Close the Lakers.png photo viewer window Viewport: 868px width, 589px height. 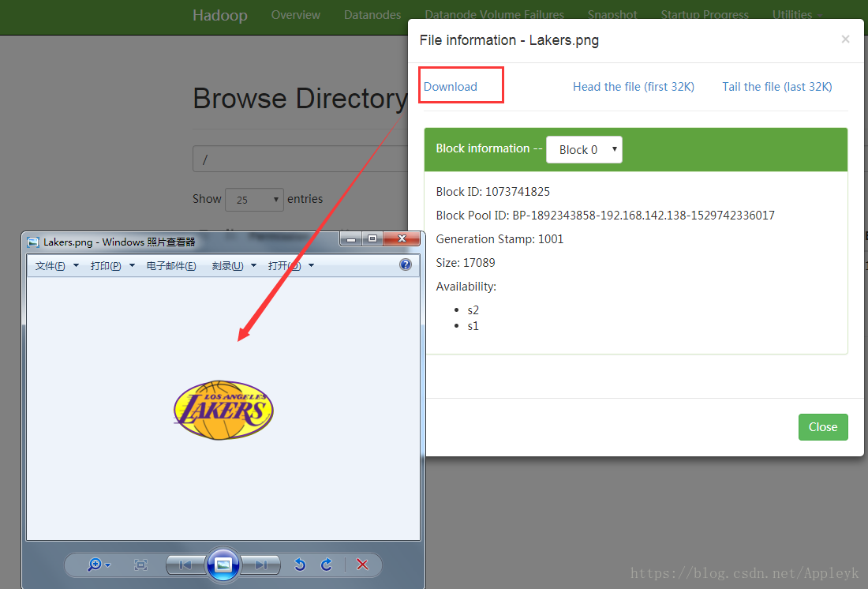click(402, 238)
